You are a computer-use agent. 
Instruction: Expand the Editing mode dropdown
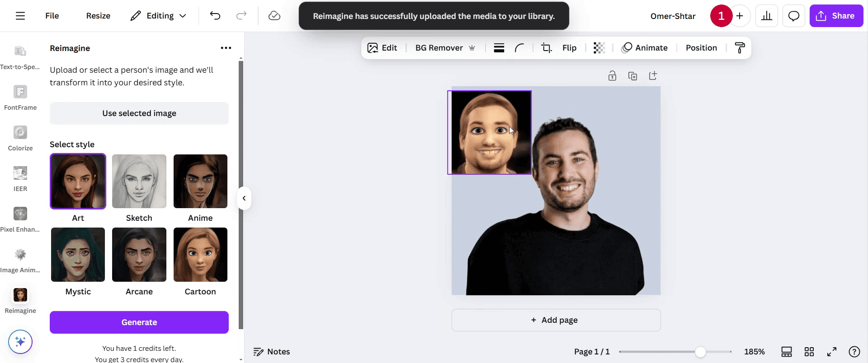158,16
